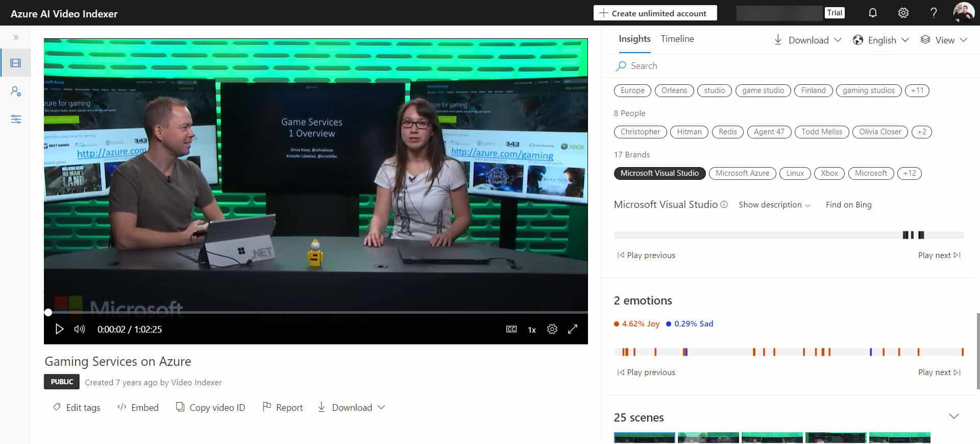980x444 pixels.
Task: Click Create unlimited account button
Action: tap(655, 13)
